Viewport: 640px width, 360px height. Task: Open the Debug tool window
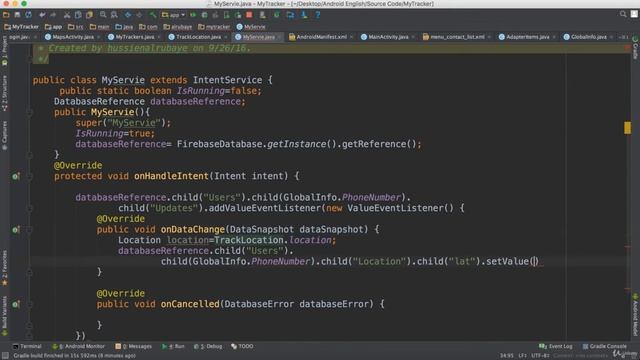tap(208, 346)
